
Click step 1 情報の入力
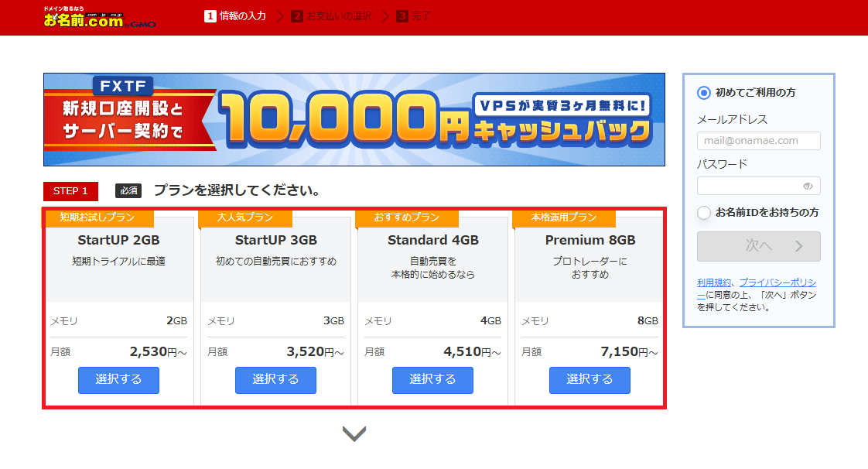pos(235,16)
